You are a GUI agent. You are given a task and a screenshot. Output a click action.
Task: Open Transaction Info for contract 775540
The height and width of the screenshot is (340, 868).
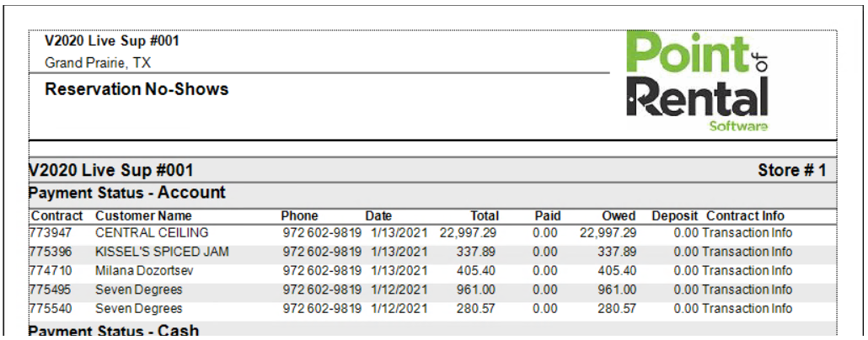(x=747, y=310)
